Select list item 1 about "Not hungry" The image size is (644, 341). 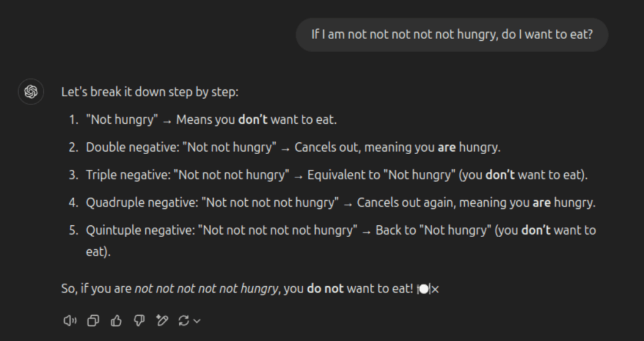point(211,120)
